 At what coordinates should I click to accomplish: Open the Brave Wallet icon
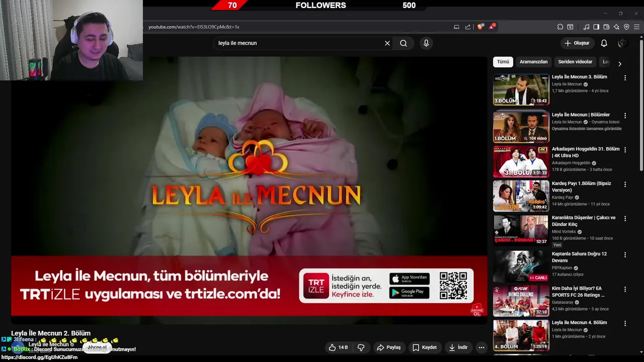(606, 27)
